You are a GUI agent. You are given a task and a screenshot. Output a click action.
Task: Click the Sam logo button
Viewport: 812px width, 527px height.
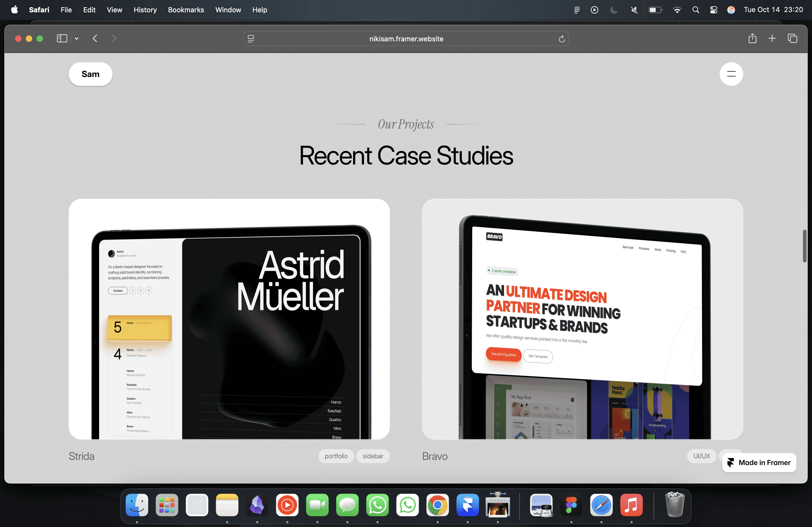point(90,74)
